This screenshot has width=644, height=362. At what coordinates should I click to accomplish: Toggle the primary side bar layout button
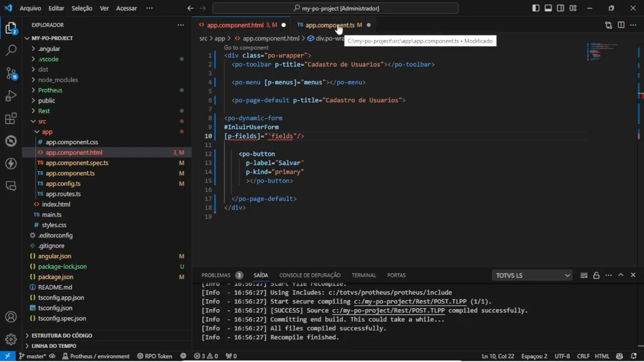click(536, 8)
